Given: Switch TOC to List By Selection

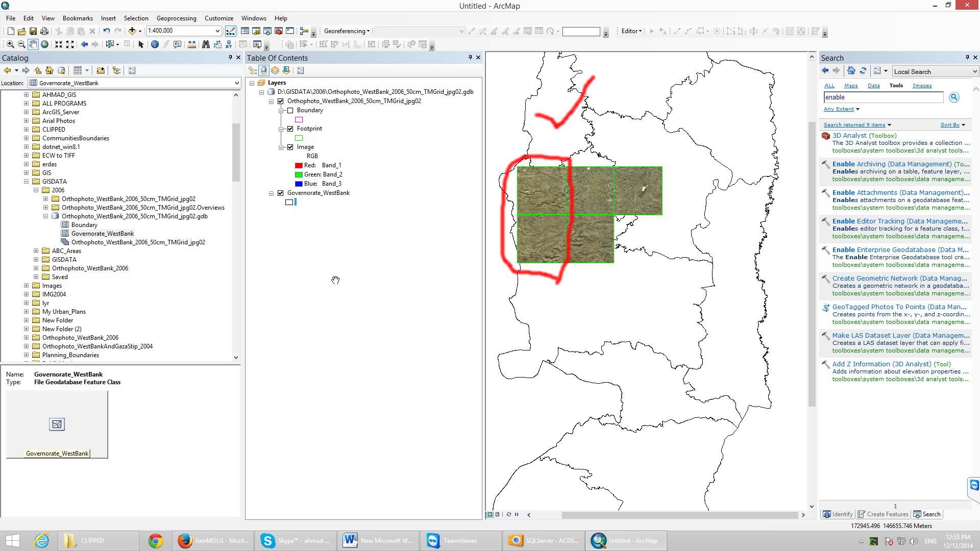Looking at the screenshot, I should click(x=286, y=70).
